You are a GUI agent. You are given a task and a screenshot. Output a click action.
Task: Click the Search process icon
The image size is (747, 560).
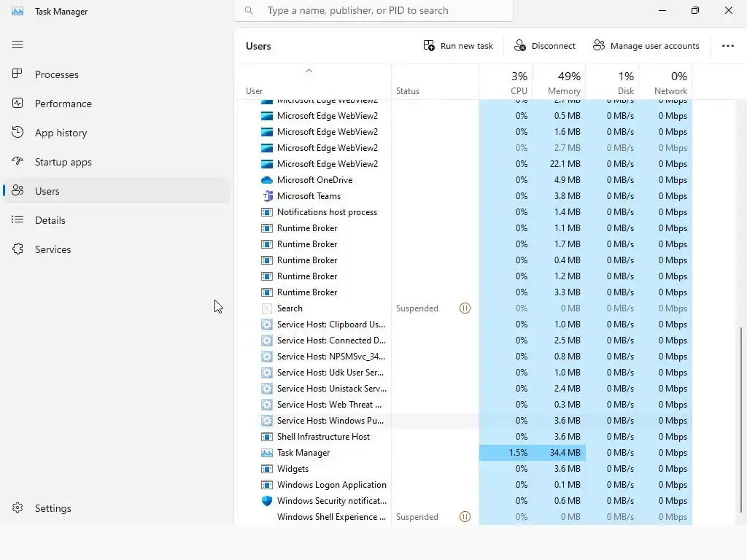tap(267, 308)
